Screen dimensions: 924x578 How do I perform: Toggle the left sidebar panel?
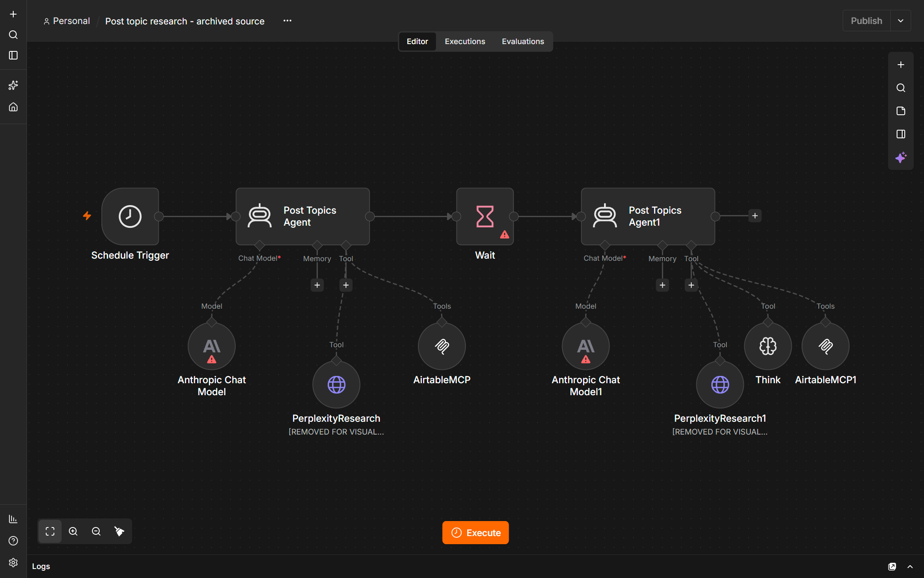pos(13,55)
